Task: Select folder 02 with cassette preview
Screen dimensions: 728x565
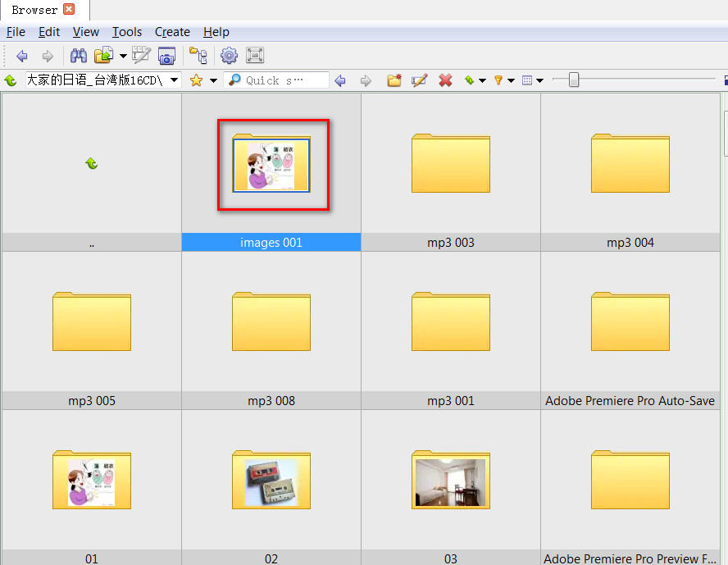Action: tap(271, 480)
